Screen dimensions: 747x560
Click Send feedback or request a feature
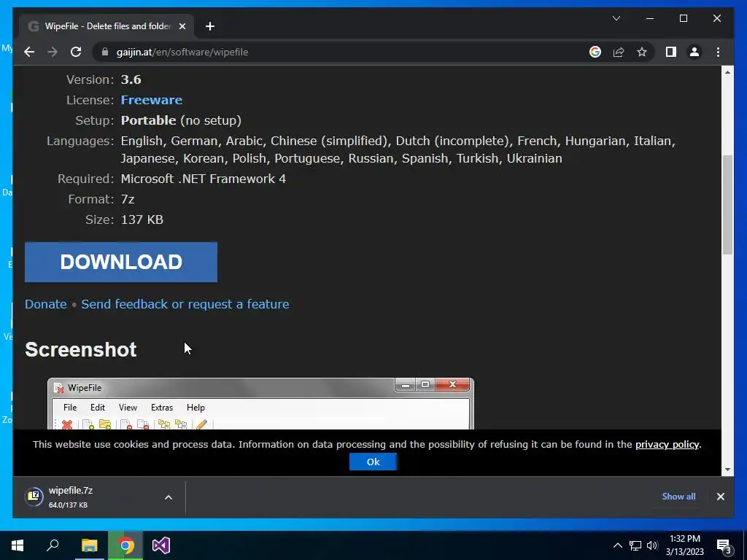pyautogui.click(x=185, y=304)
